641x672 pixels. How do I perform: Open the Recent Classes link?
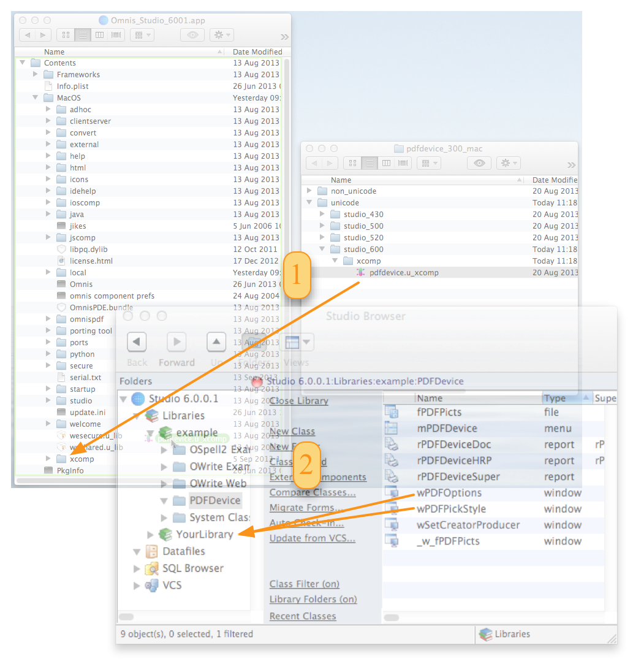(303, 616)
